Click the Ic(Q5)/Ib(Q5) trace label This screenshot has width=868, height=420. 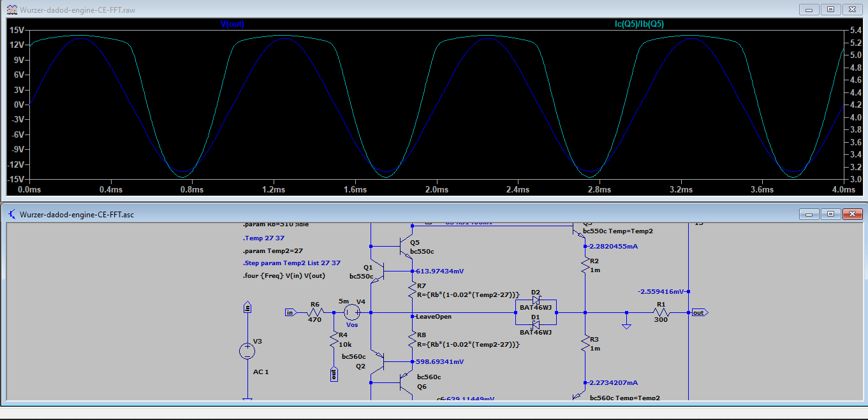click(x=639, y=24)
